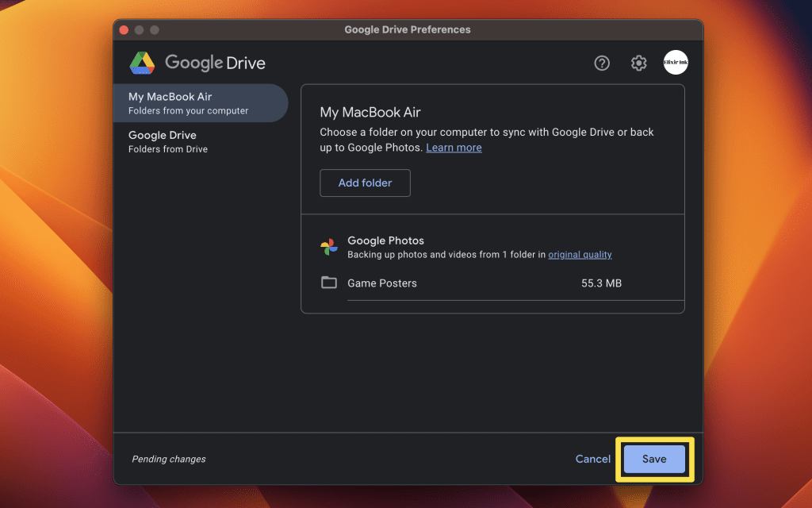
Task: Save the pending changes
Action: [654, 459]
